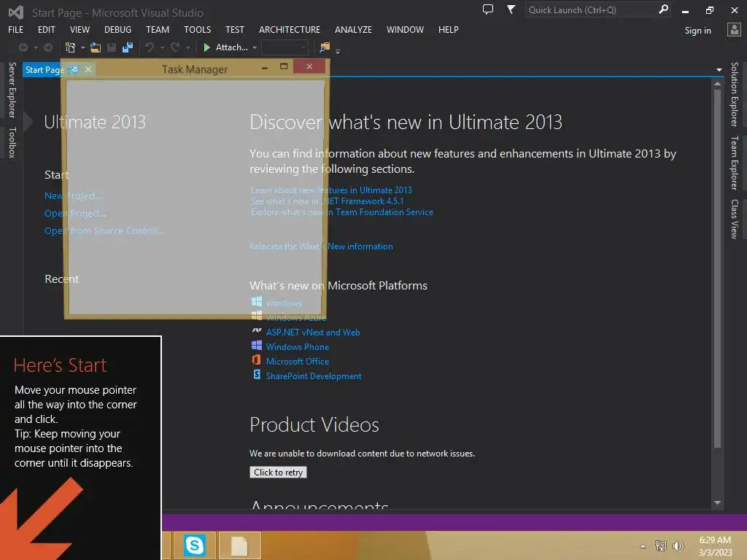Click the Visual Studio logo icon
This screenshot has height=560, width=747.
click(16, 12)
